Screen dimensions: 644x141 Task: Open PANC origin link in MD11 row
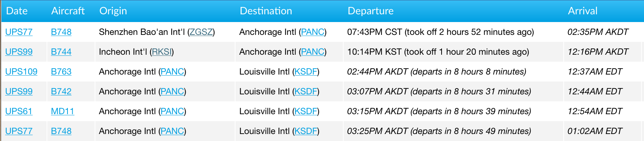(x=172, y=111)
